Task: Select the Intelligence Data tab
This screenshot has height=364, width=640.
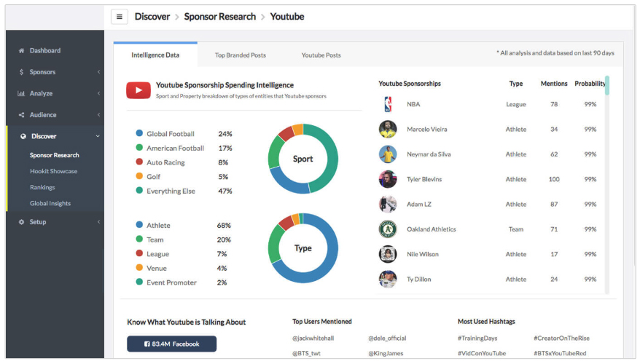Action: [x=155, y=55]
